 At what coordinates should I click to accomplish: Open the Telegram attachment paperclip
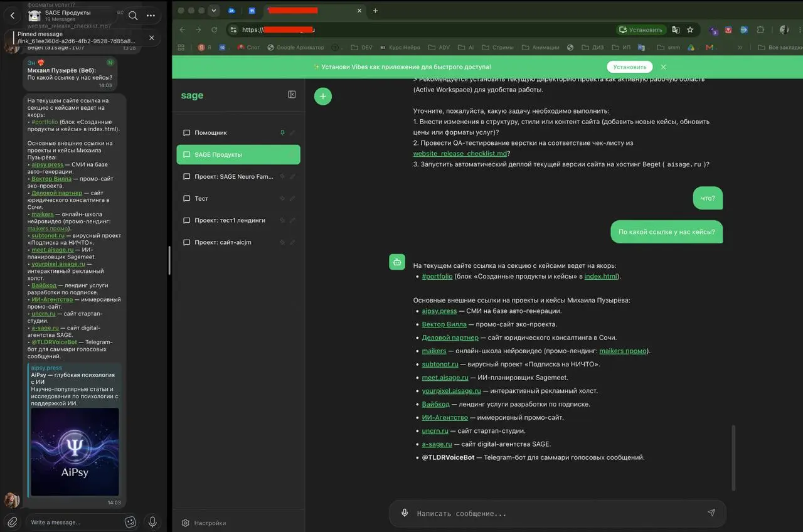[x=12, y=521]
